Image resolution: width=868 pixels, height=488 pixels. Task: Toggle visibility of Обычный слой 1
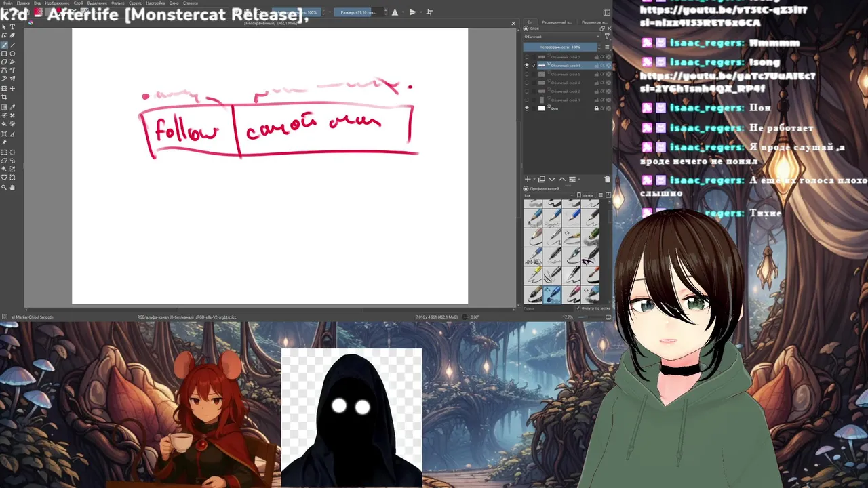pyautogui.click(x=527, y=100)
